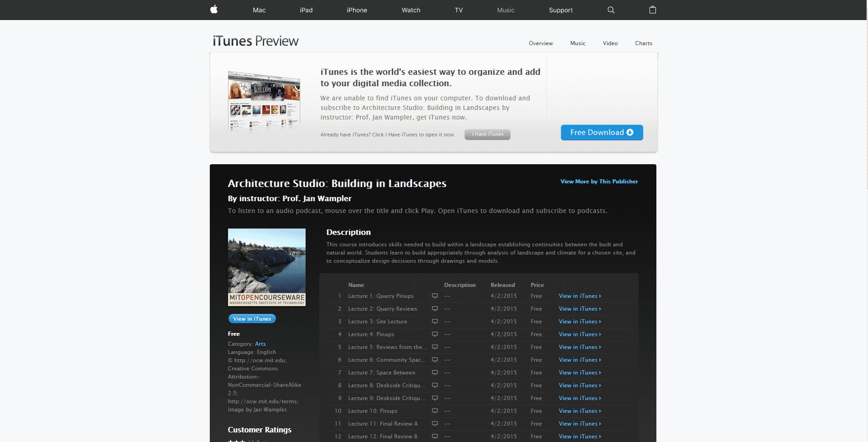Click the iTunes screenshot promo image

264,101
